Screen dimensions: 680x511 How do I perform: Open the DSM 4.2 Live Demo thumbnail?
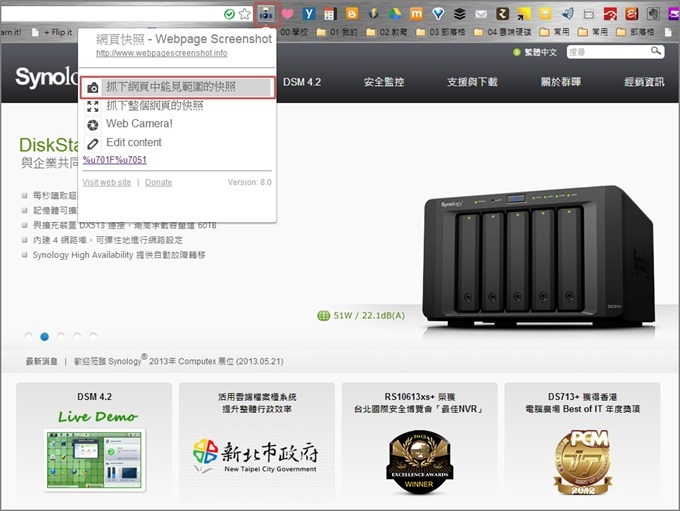[x=95, y=460]
